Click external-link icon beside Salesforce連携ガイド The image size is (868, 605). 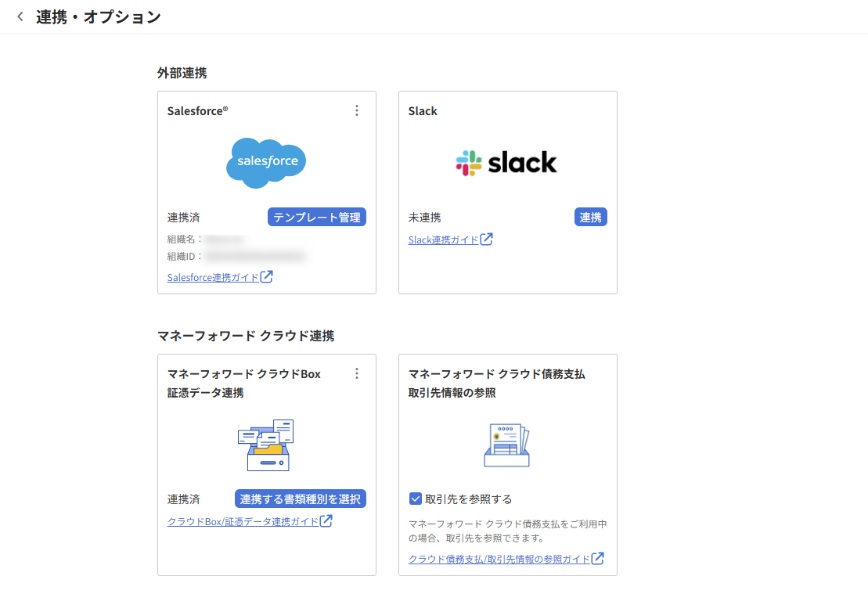[267, 276]
